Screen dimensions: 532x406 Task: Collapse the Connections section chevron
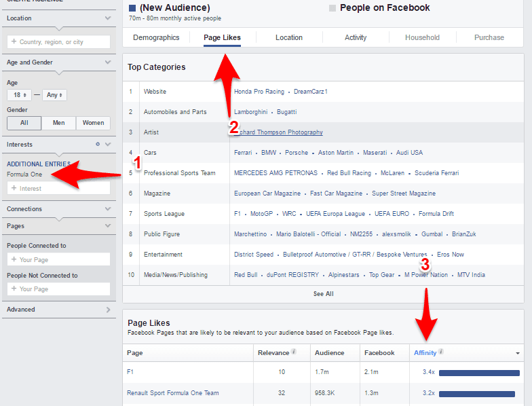pyautogui.click(x=108, y=209)
